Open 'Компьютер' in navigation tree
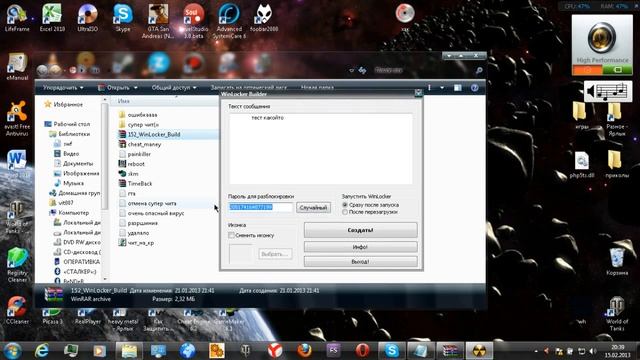 73,213
